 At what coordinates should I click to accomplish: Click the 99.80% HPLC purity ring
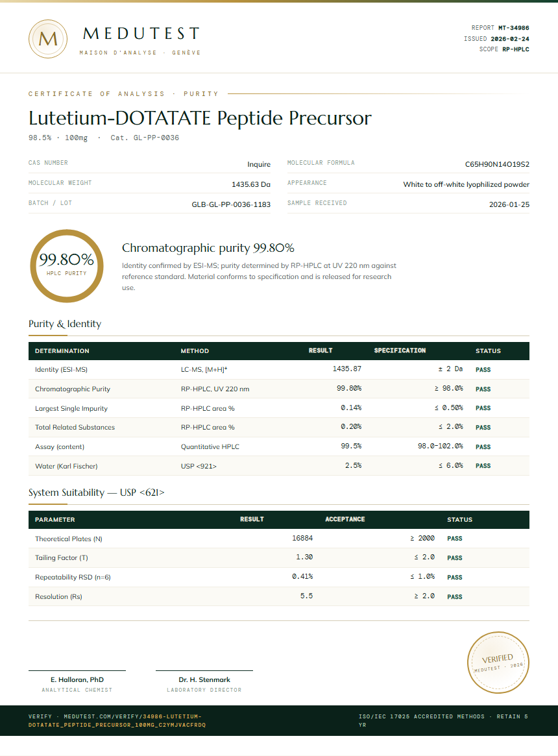pos(67,265)
